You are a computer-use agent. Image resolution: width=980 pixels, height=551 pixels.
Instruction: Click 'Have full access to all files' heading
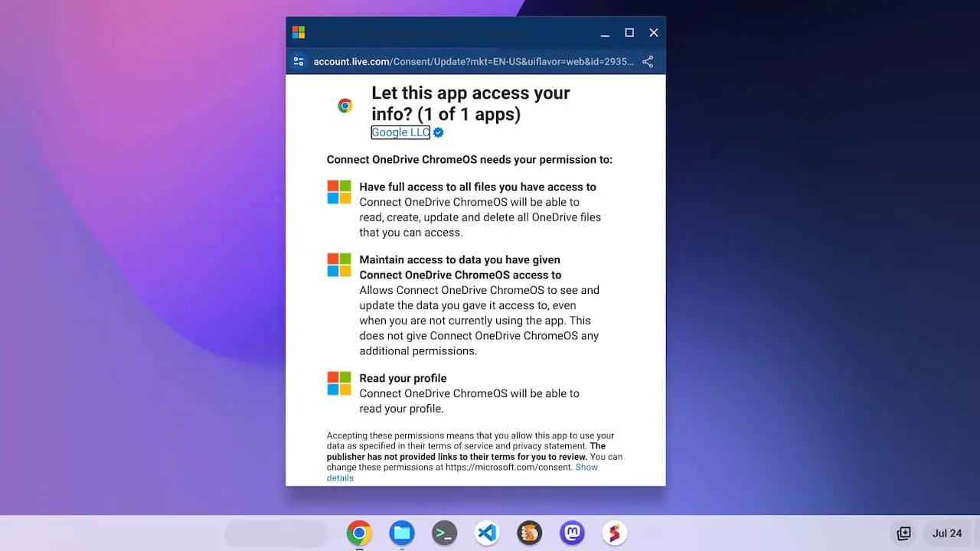(x=478, y=187)
